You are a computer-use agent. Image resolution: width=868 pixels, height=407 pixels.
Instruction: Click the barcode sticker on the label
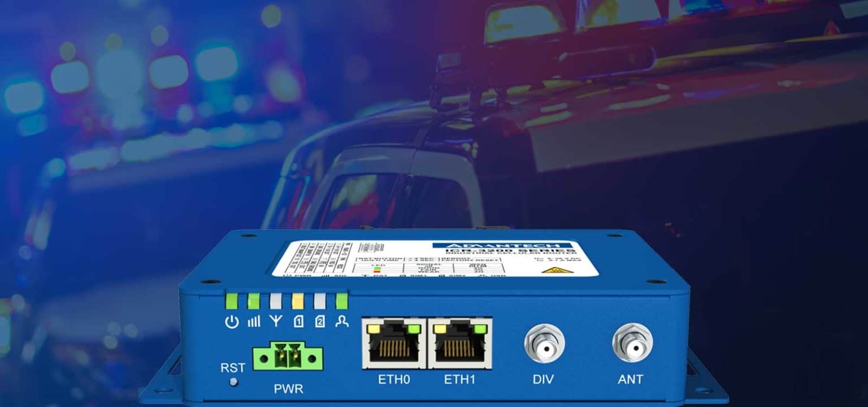(x=371, y=247)
